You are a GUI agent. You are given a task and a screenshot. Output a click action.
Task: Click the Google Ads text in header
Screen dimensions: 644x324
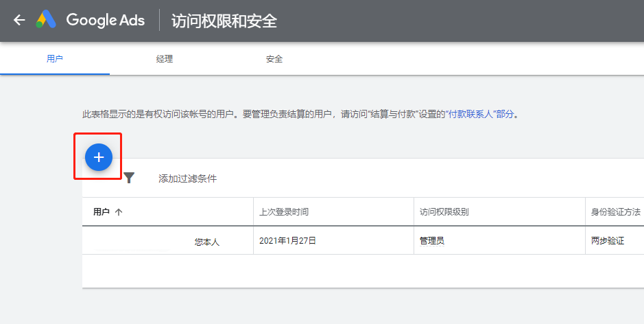[x=105, y=20]
